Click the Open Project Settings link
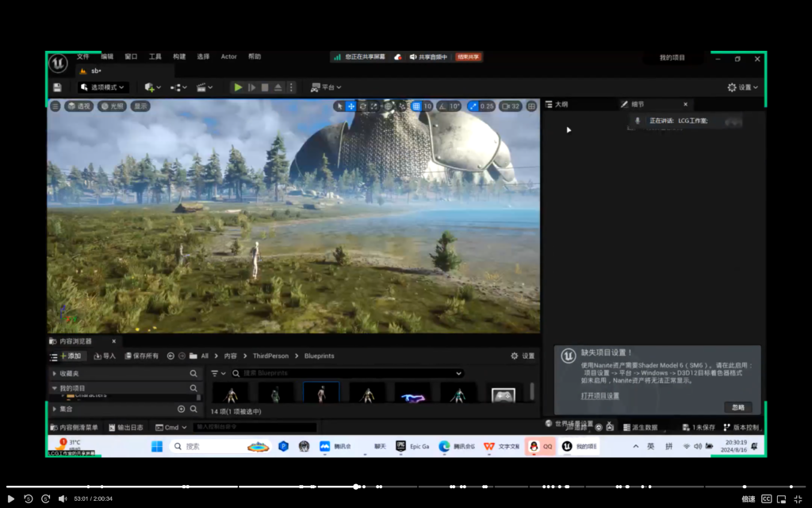This screenshot has height=508, width=812. click(599, 395)
